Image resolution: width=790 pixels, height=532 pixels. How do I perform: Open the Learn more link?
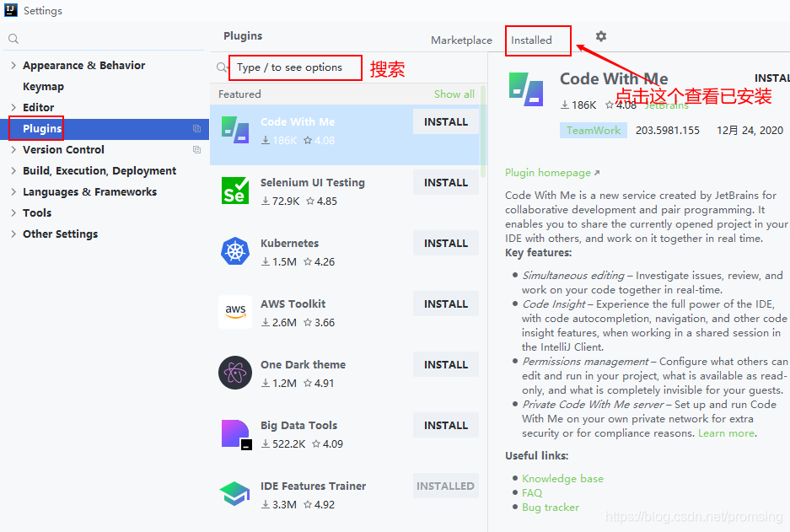[726, 433]
